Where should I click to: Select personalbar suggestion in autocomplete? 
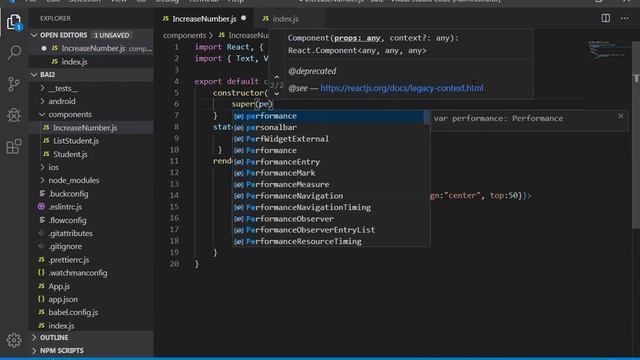pos(328,127)
